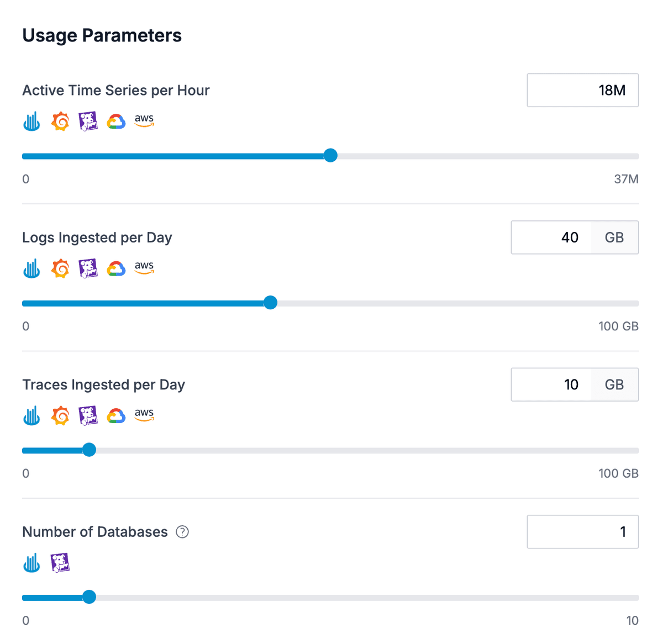Click the AWS logo under Logs Ingested per Day
Image resolution: width=663 pixels, height=644 pixels.
pyautogui.click(x=144, y=269)
